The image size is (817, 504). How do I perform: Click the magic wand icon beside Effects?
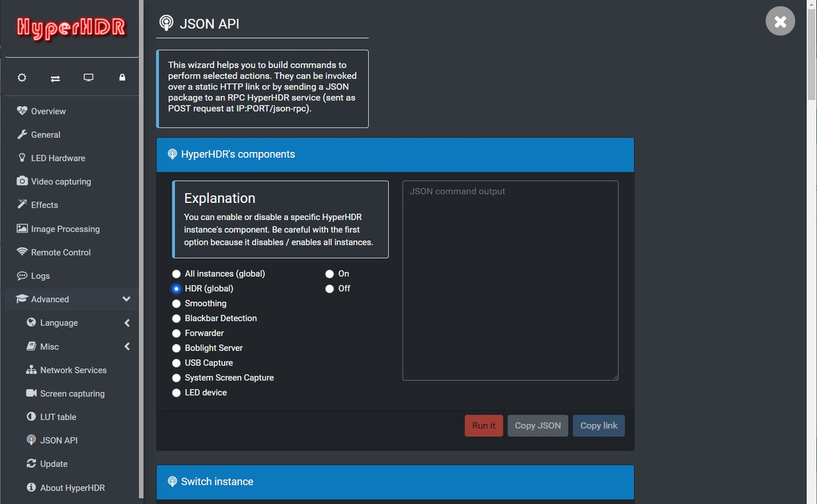point(22,205)
